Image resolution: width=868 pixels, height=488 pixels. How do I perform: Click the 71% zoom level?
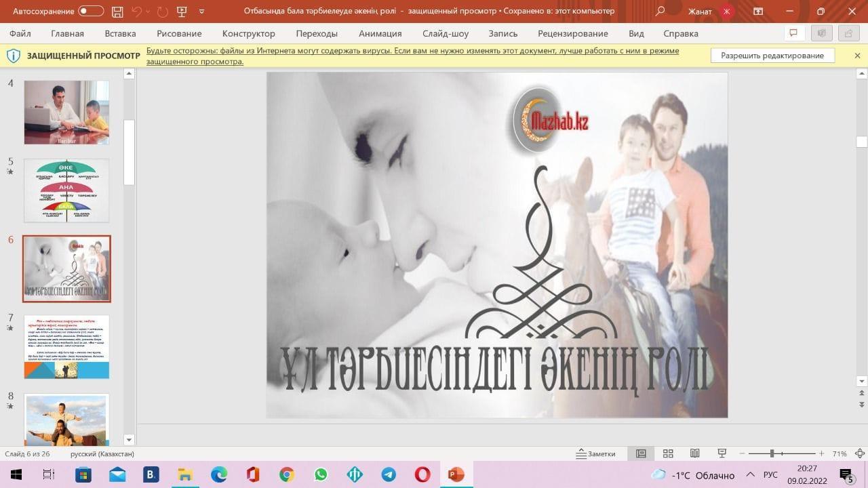pos(840,453)
